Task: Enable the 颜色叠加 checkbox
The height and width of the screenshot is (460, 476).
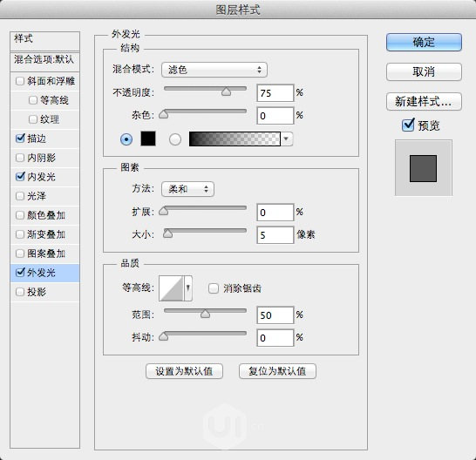Action: (x=20, y=215)
